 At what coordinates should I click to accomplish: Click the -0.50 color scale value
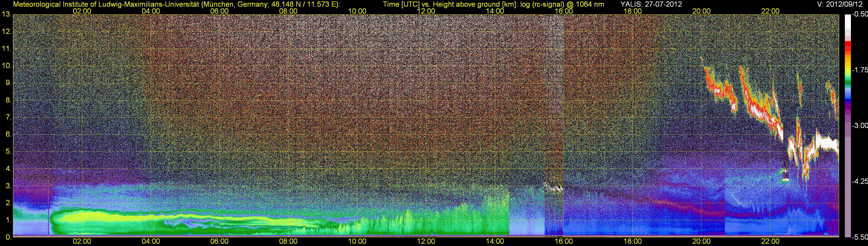[860, 14]
